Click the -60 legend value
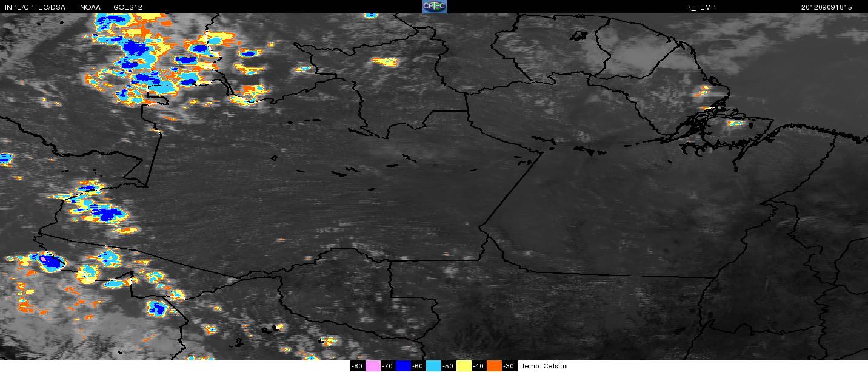 coord(418,366)
